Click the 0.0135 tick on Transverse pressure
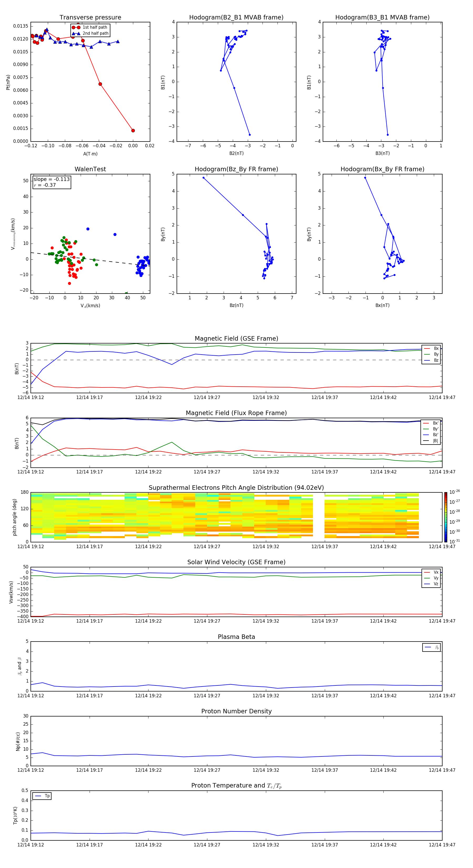This screenshot has height=868, width=473. coord(20,26)
